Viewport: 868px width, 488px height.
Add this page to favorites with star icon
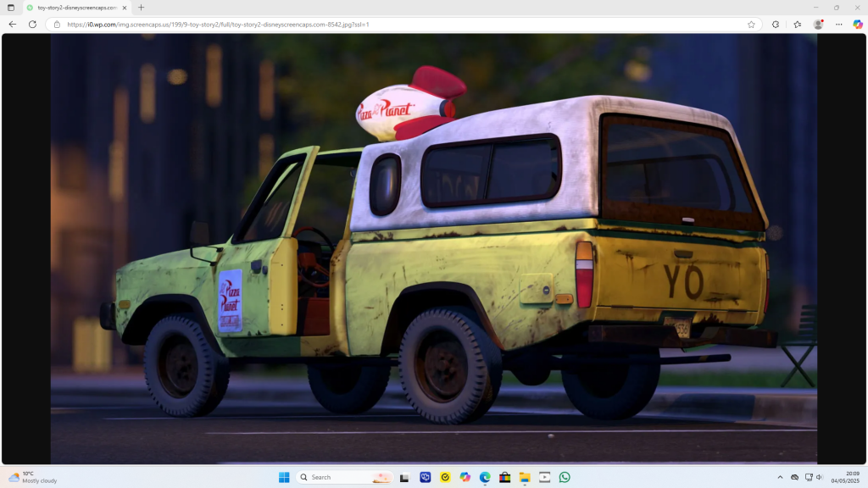(751, 25)
